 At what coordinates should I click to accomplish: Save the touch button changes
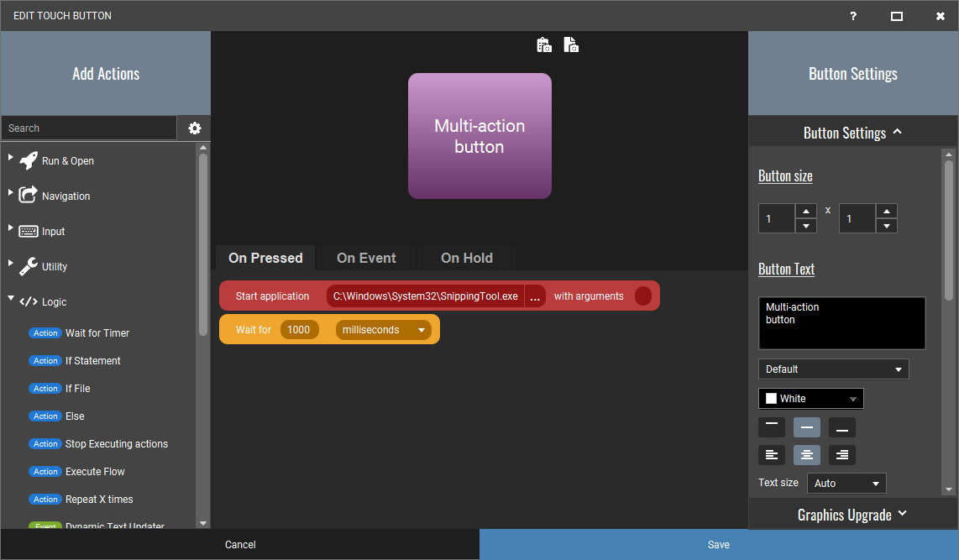point(719,544)
